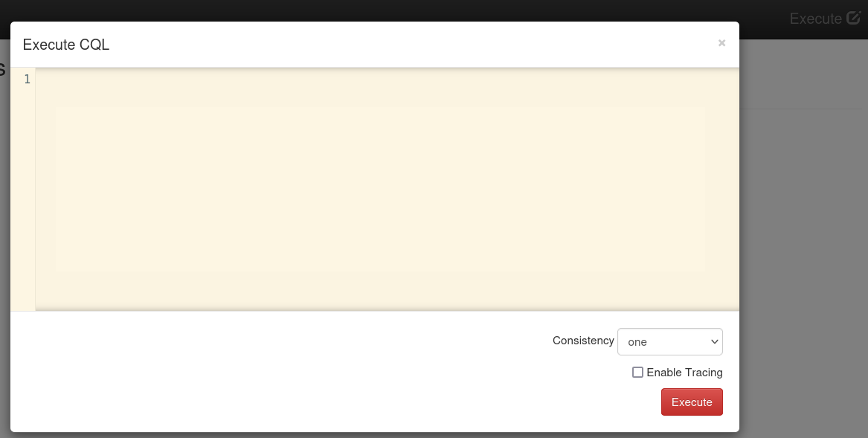Click line number 1 in the gutter
868x438 pixels.
pos(27,80)
